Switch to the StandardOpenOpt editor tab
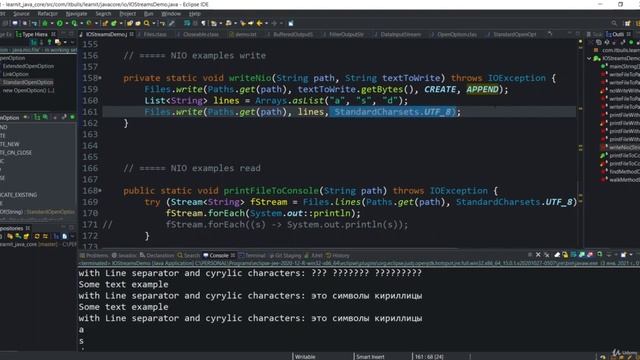Image resolution: width=640 pixels, height=360 pixels. (514, 34)
